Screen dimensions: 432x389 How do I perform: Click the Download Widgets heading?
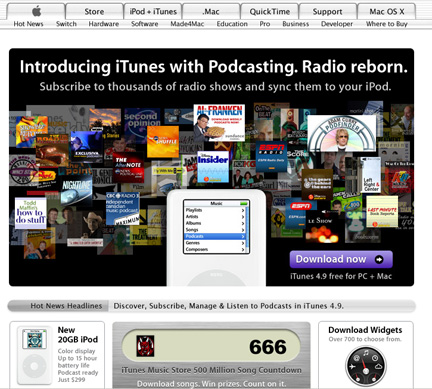click(x=365, y=330)
